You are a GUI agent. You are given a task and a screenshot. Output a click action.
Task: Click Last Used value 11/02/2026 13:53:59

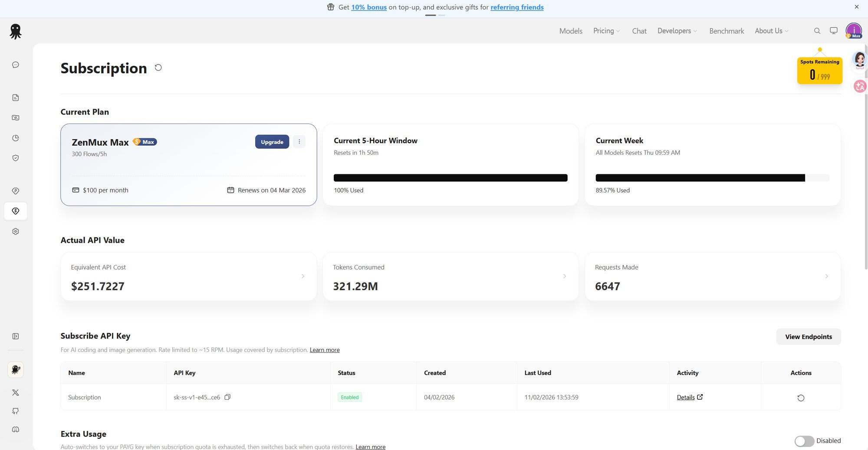point(551,397)
